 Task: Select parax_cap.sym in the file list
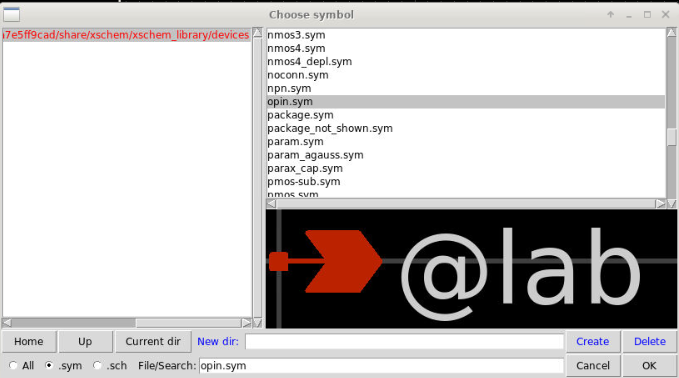[x=466, y=168]
